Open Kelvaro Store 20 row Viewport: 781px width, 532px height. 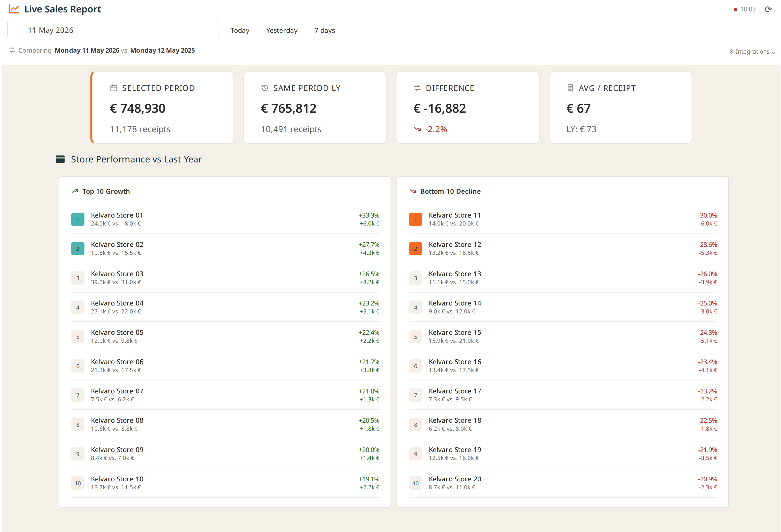coord(563,483)
